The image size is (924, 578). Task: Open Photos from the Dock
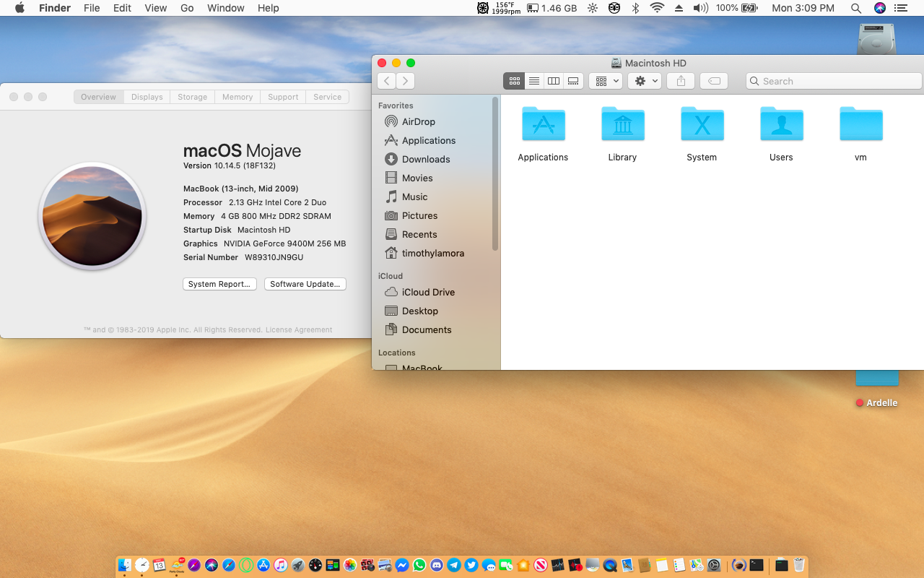(x=350, y=565)
